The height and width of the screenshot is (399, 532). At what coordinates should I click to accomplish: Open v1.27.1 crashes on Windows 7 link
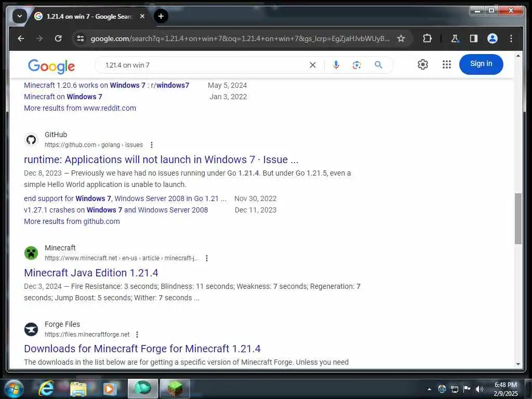click(x=116, y=210)
